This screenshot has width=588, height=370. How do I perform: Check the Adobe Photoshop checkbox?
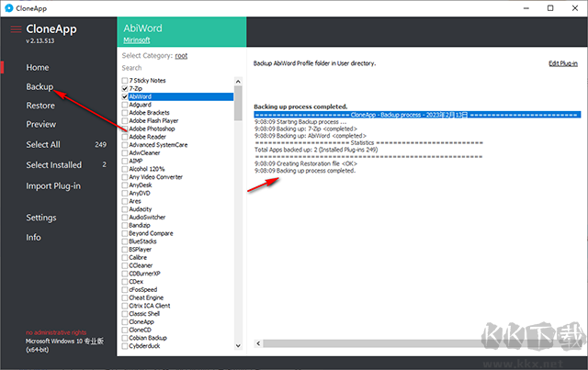pos(125,129)
